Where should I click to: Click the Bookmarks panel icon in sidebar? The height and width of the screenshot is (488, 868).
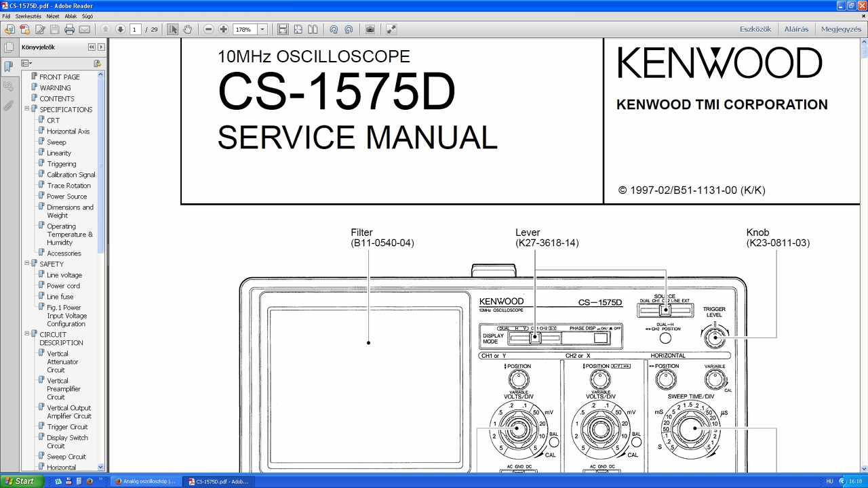pyautogui.click(x=9, y=66)
